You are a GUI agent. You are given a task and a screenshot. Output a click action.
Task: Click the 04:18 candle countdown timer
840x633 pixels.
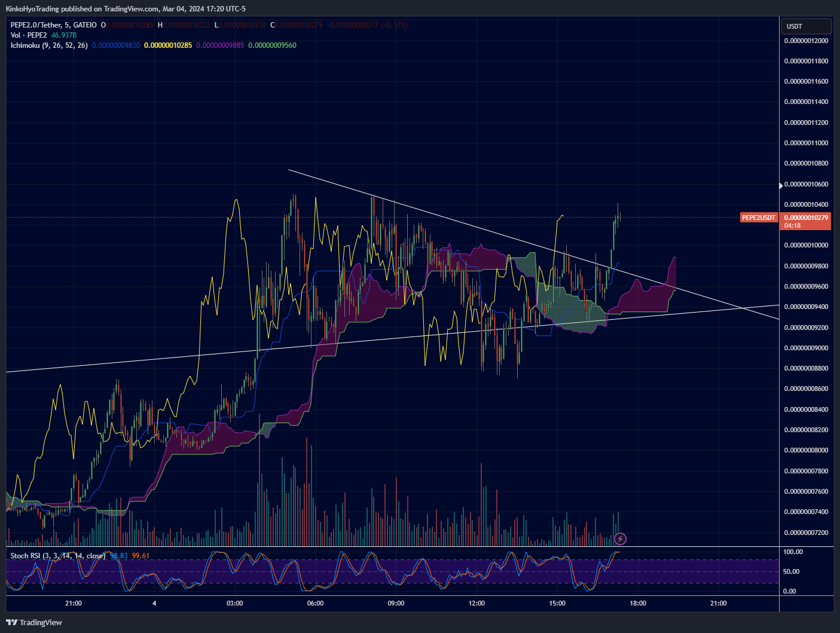point(792,226)
